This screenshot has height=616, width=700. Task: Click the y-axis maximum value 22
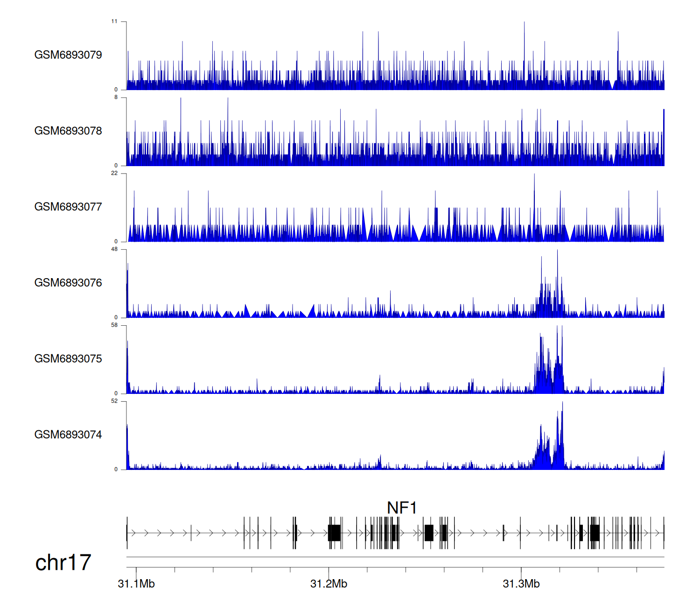tap(114, 174)
